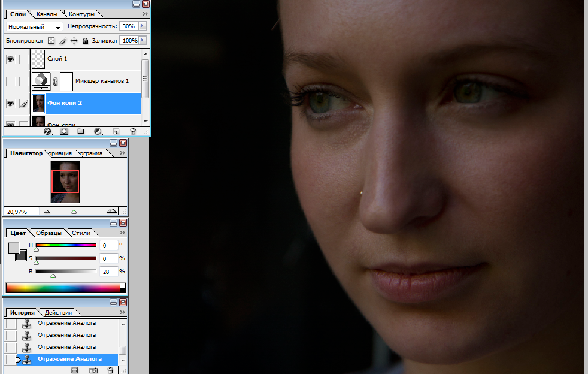Zoom out in the Навигатор panel
The height and width of the screenshot is (374, 588).
[47, 212]
